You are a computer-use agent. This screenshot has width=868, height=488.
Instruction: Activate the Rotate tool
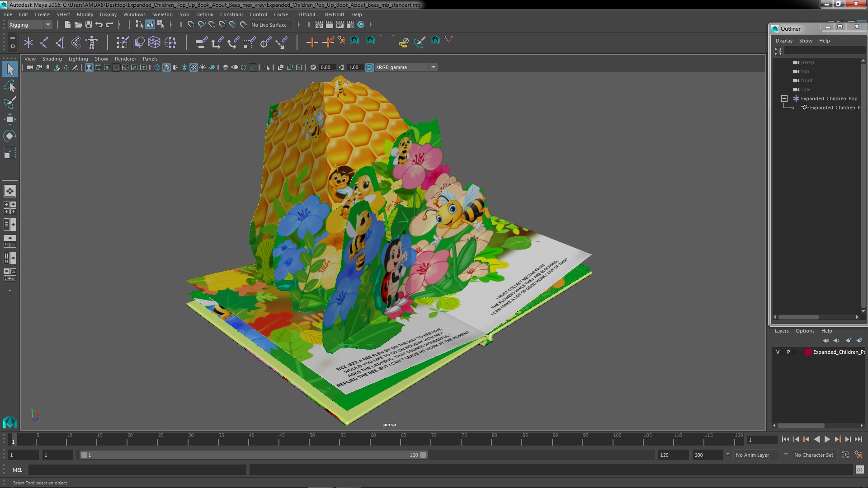tap(10, 136)
